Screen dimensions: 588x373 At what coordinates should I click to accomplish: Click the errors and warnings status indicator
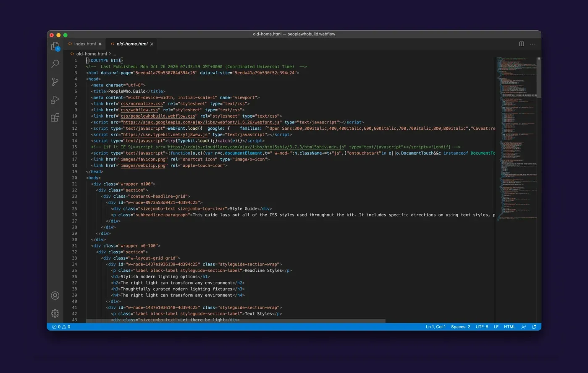tap(61, 327)
